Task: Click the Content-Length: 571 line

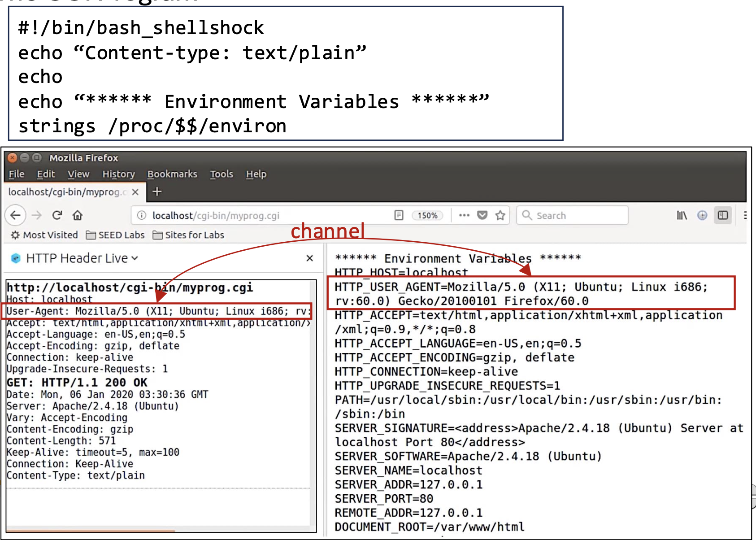Action: 61,440
